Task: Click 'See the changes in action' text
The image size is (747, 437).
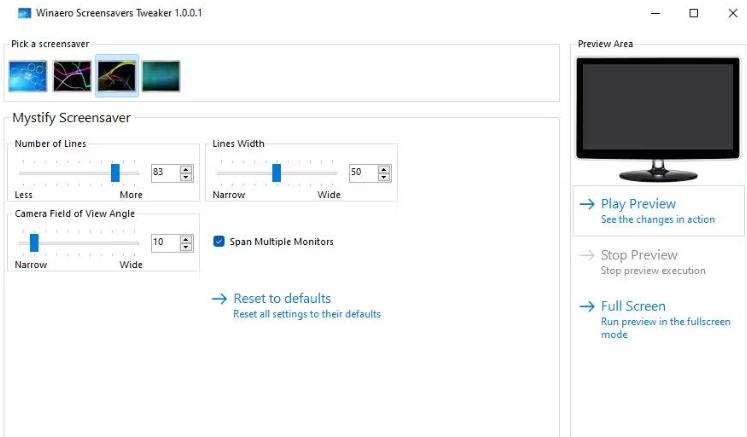Action: (x=657, y=219)
